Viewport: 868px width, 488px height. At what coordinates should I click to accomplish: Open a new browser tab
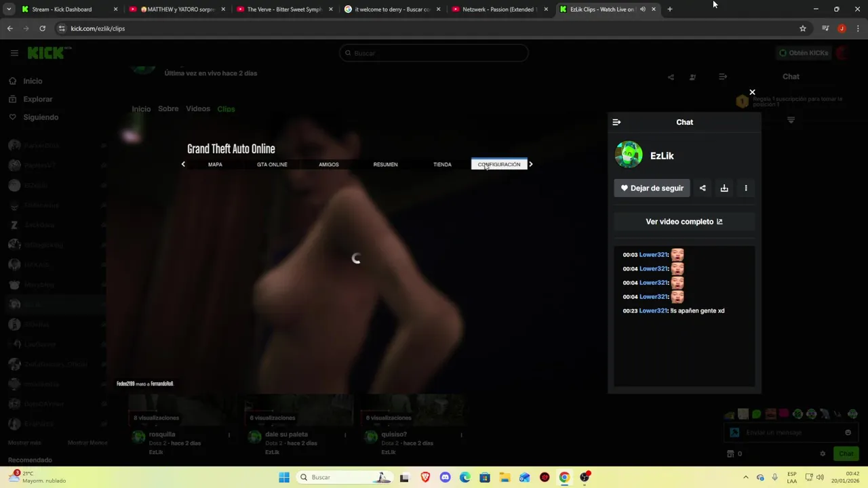[x=670, y=9]
